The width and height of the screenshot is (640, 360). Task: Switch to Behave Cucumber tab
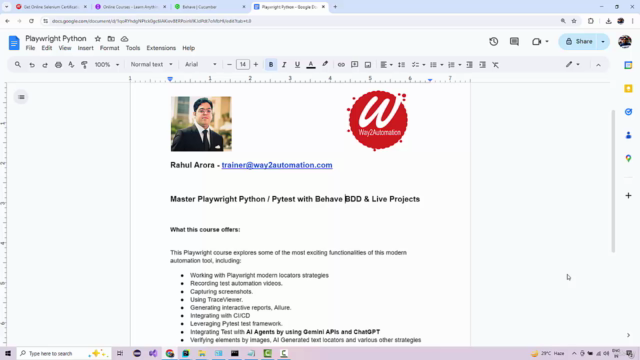pyautogui.click(x=209, y=7)
